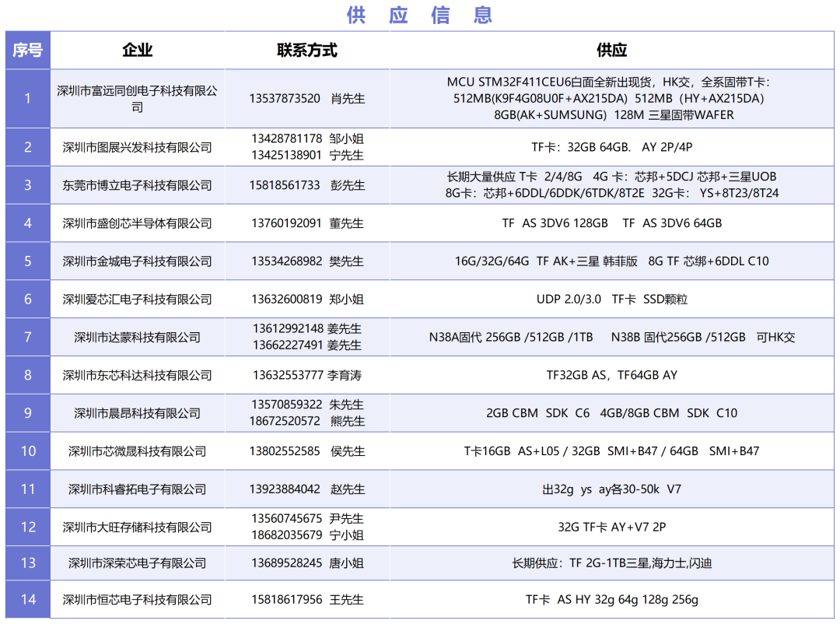Select company 深圳市芯微晟科技有限公司

coord(138,452)
